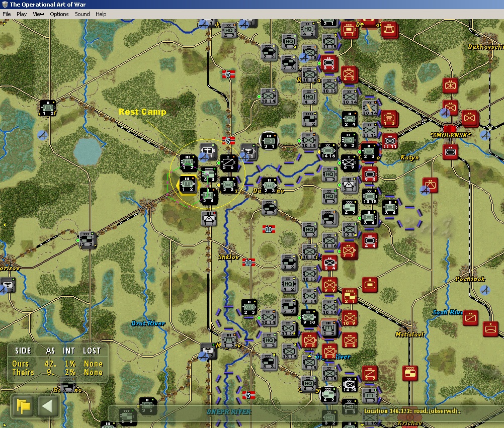Click the application icon in title bar
The image size is (504, 428).
[5, 5]
